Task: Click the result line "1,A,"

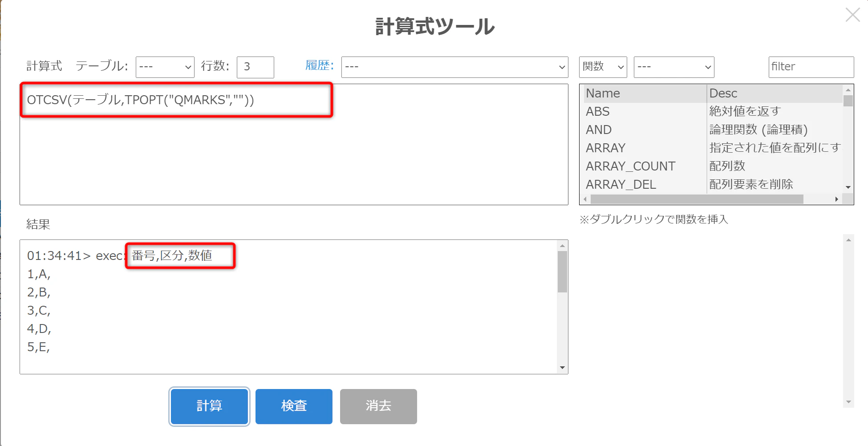Action: (x=39, y=274)
